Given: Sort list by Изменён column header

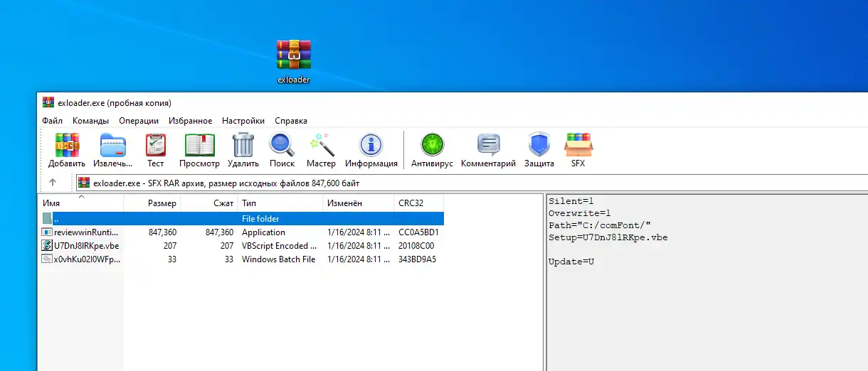Looking at the screenshot, I should coord(359,203).
